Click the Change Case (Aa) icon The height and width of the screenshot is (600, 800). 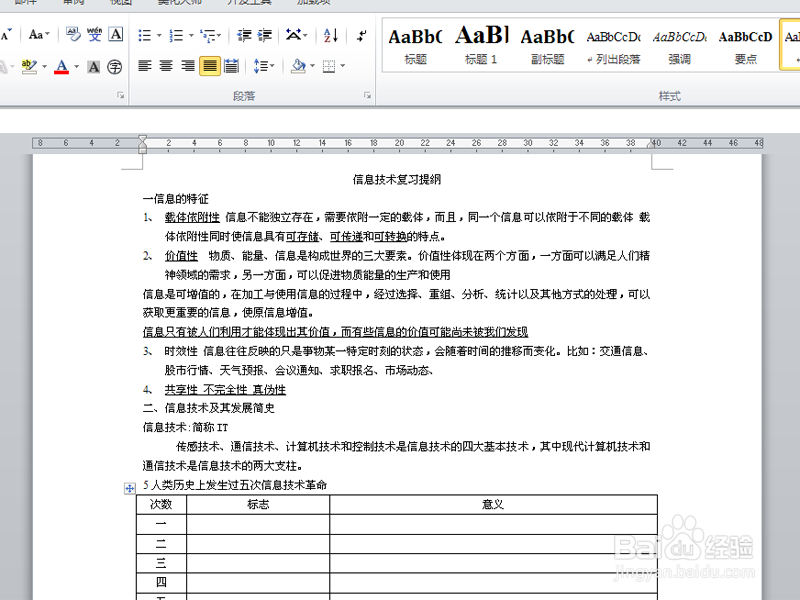[x=36, y=35]
